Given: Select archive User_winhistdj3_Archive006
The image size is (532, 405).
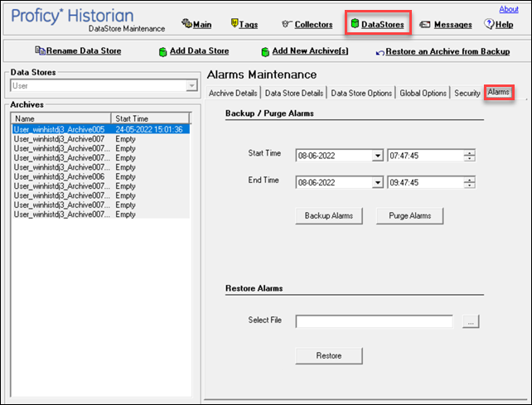Looking at the screenshot, I should tap(59, 176).
